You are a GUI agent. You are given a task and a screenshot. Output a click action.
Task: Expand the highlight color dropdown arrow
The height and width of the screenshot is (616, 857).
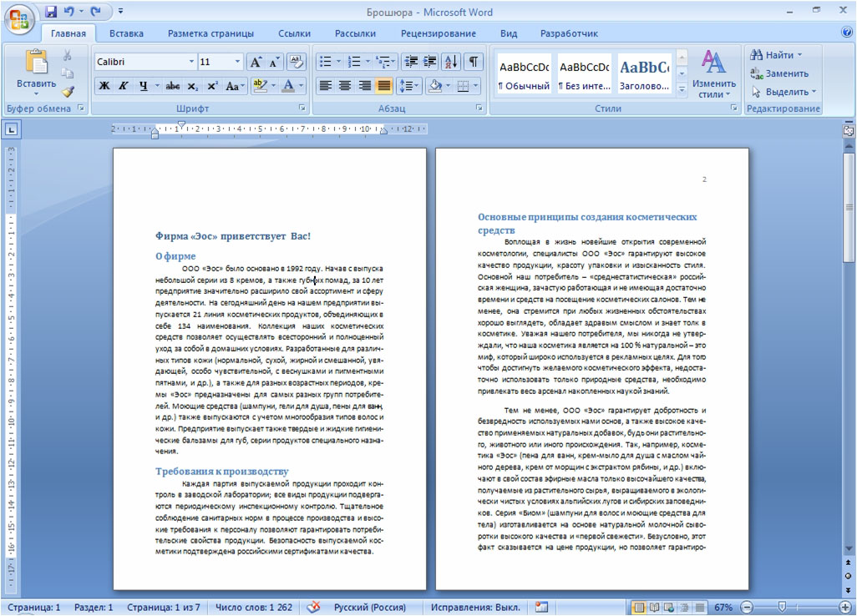click(x=273, y=86)
